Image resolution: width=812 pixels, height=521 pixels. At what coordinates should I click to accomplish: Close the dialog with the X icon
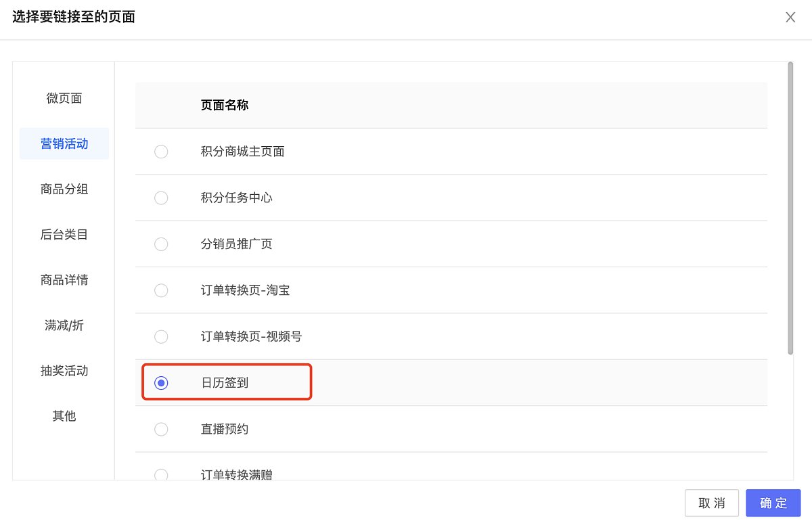(790, 18)
